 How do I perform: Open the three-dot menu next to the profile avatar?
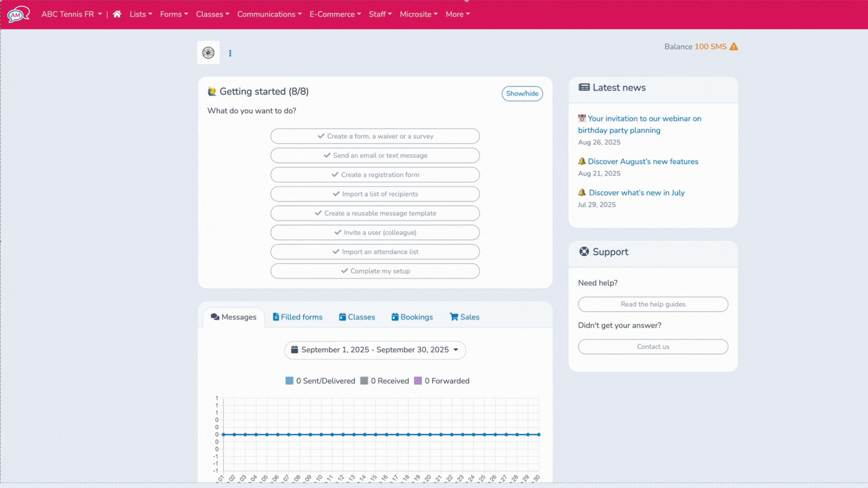231,53
